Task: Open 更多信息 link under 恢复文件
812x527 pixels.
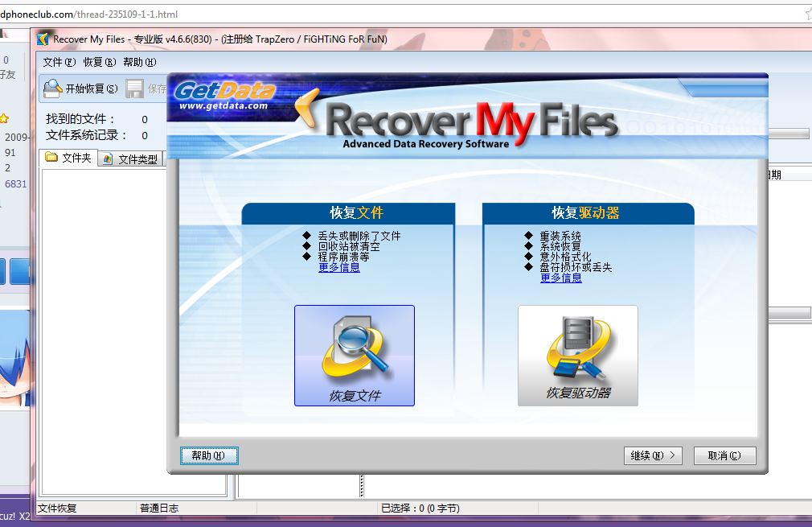Action: tap(338, 267)
